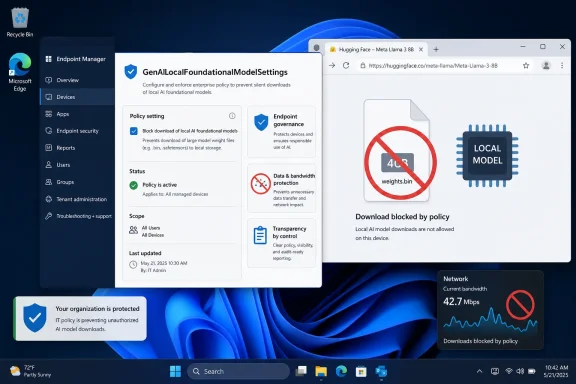Reload the Hugging Face page
The width and height of the screenshot is (576, 384).
click(346, 65)
